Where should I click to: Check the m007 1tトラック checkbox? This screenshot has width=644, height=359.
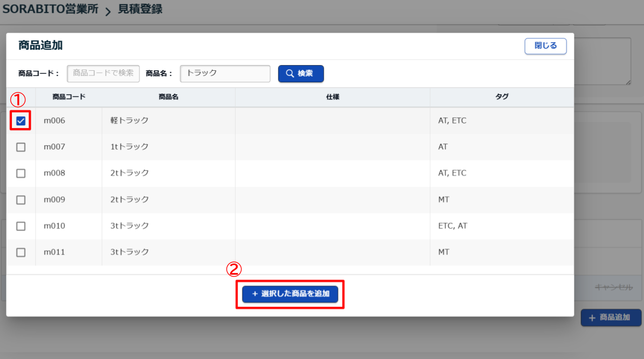21,147
